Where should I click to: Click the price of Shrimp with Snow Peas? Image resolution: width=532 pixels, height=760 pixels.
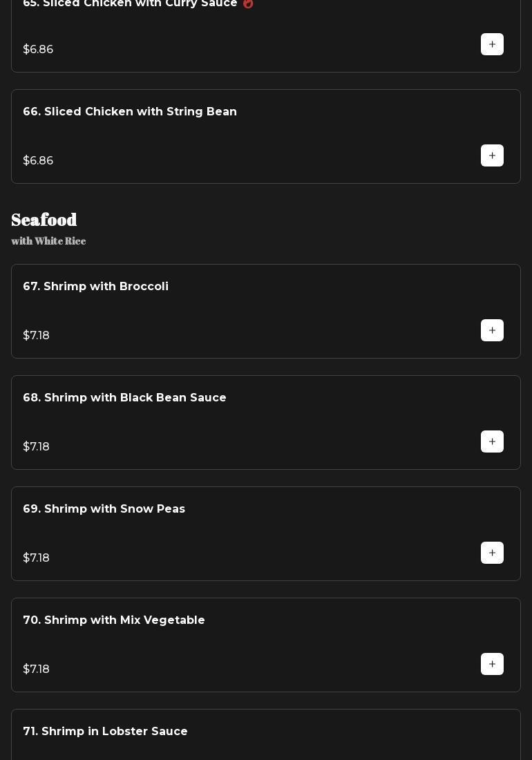(x=36, y=558)
